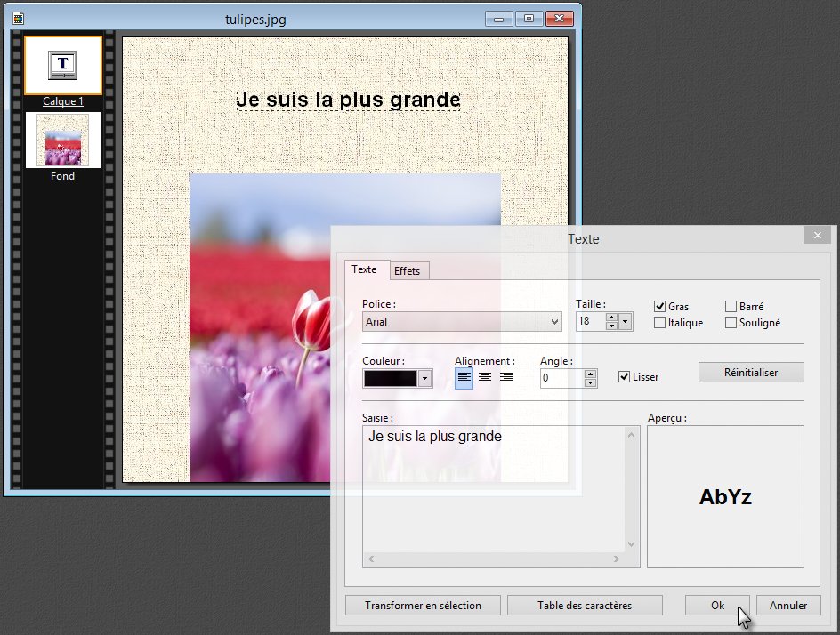Image resolution: width=840 pixels, height=635 pixels.
Task: Click Transformer en sélection button
Action: point(423,606)
